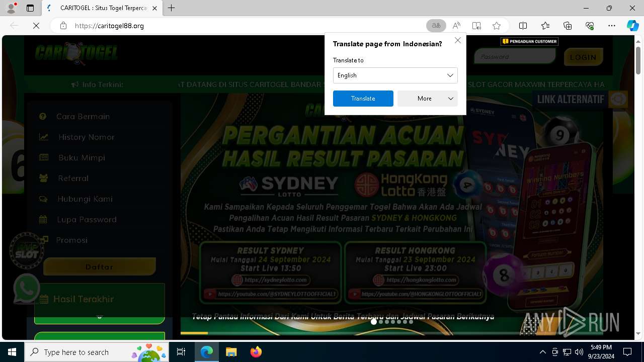The height and width of the screenshot is (362, 644).
Task: Open WhatsApp chat icon
Action: [x=26, y=289]
